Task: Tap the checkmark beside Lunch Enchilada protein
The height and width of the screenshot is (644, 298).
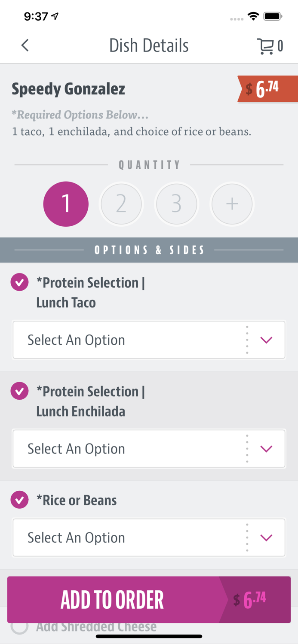Action: click(20, 391)
